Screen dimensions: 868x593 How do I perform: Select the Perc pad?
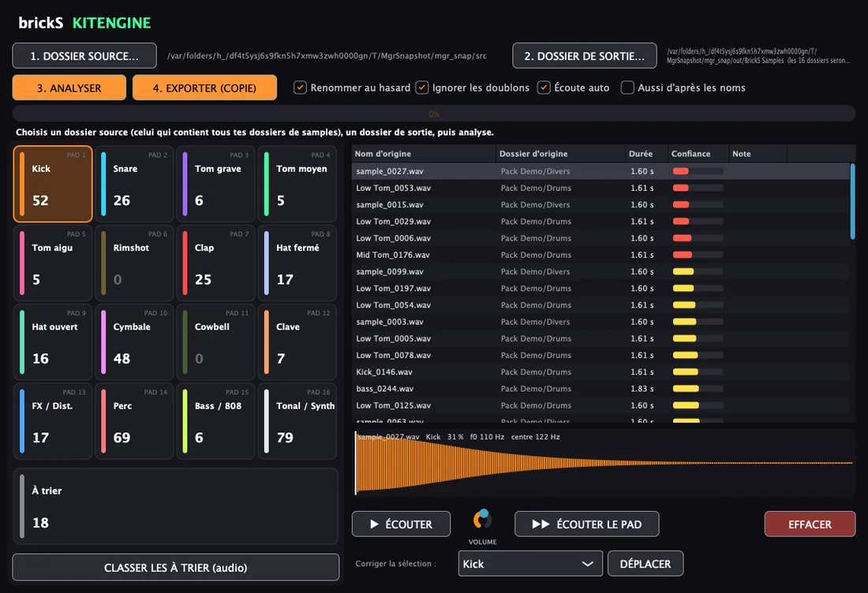tap(134, 422)
